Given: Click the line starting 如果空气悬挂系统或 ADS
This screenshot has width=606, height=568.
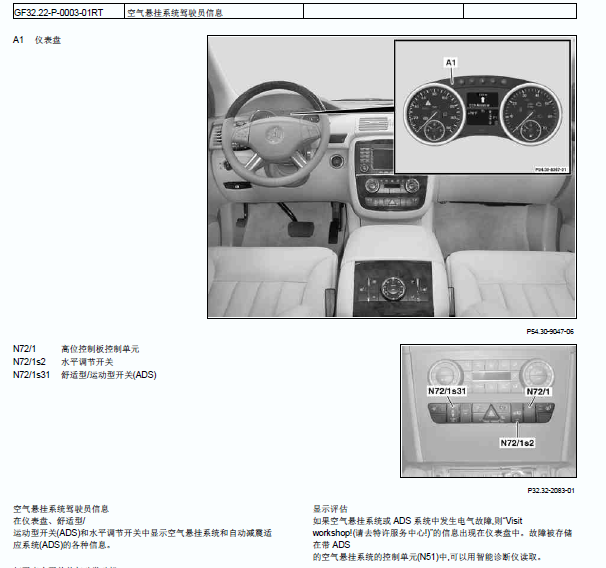Looking at the screenshot, I should [x=417, y=521].
